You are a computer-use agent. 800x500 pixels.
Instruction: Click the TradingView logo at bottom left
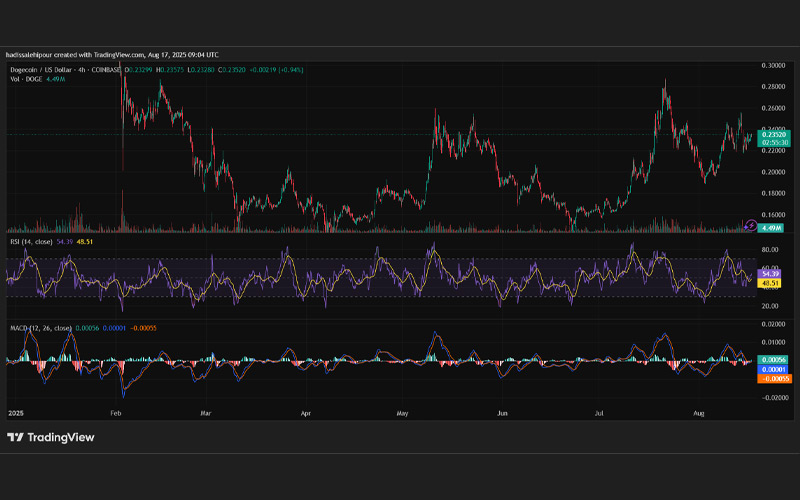click(x=51, y=437)
